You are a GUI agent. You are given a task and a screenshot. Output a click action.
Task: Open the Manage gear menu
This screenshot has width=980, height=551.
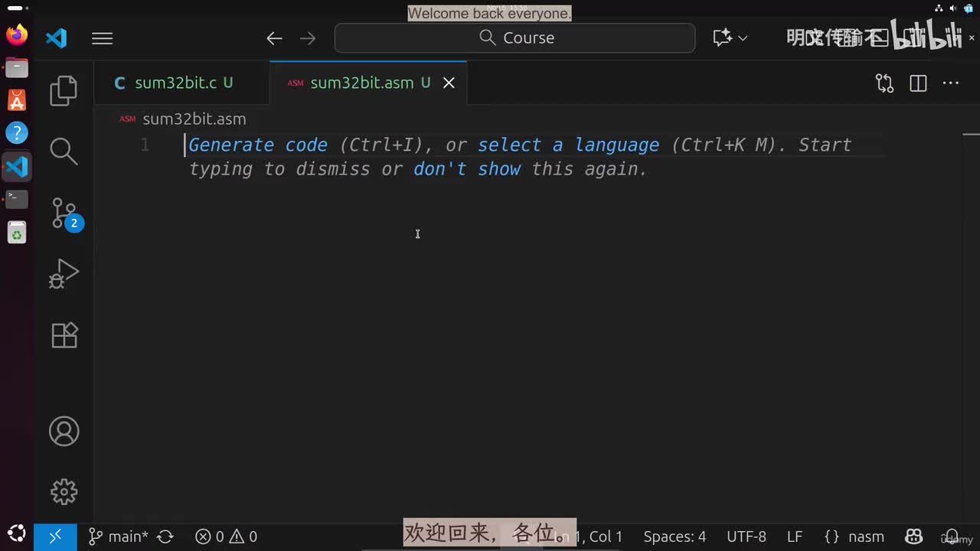click(x=64, y=491)
